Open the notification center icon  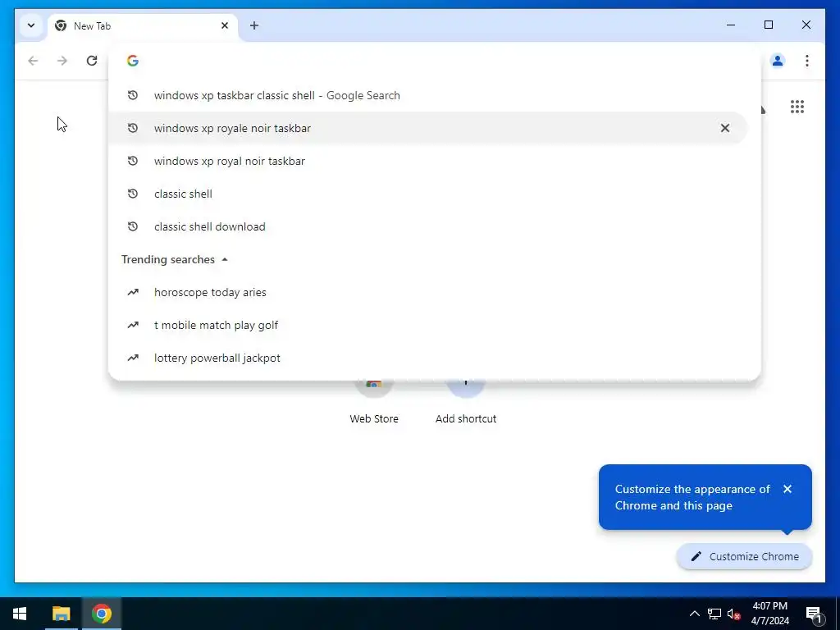pos(814,614)
